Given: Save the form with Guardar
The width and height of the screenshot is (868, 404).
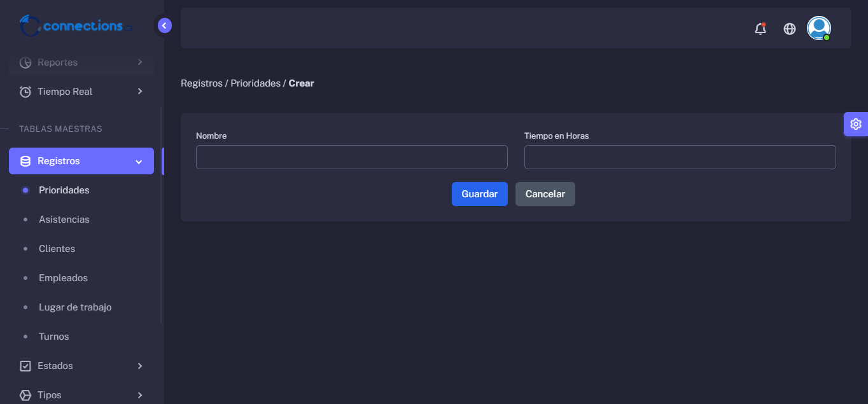Looking at the screenshot, I should coord(480,194).
